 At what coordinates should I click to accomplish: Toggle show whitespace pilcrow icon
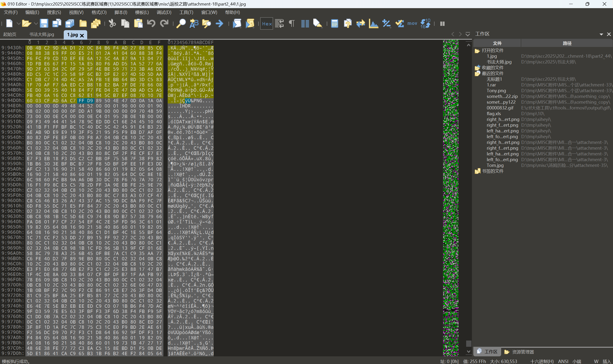(292, 23)
